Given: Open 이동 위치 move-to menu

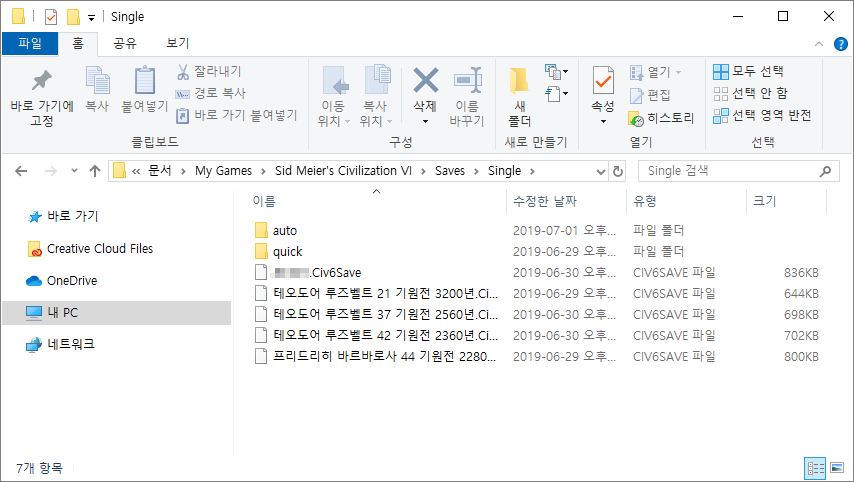Looking at the screenshot, I should click(x=333, y=97).
